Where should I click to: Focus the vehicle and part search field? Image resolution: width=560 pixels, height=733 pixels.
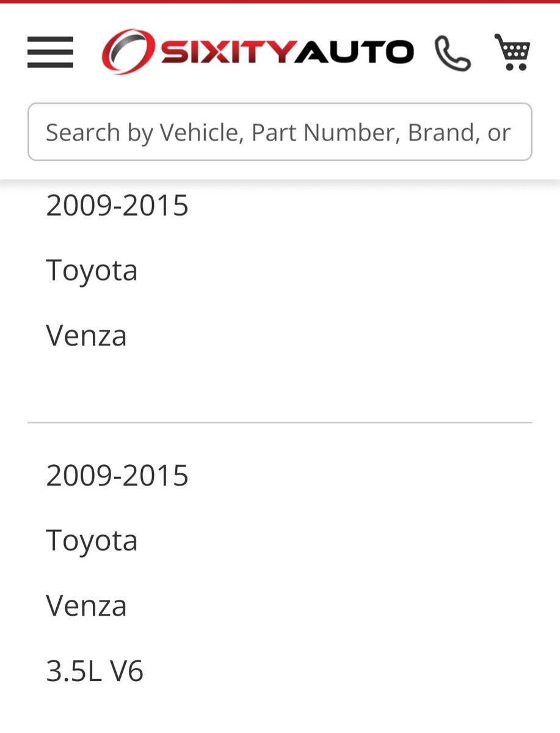click(x=280, y=132)
